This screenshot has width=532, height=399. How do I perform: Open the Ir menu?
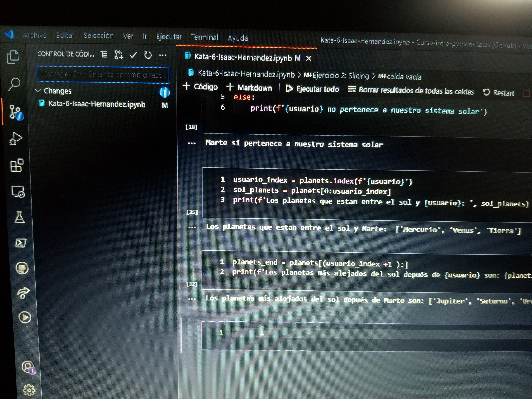pyautogui.click(x=145, y=36)
